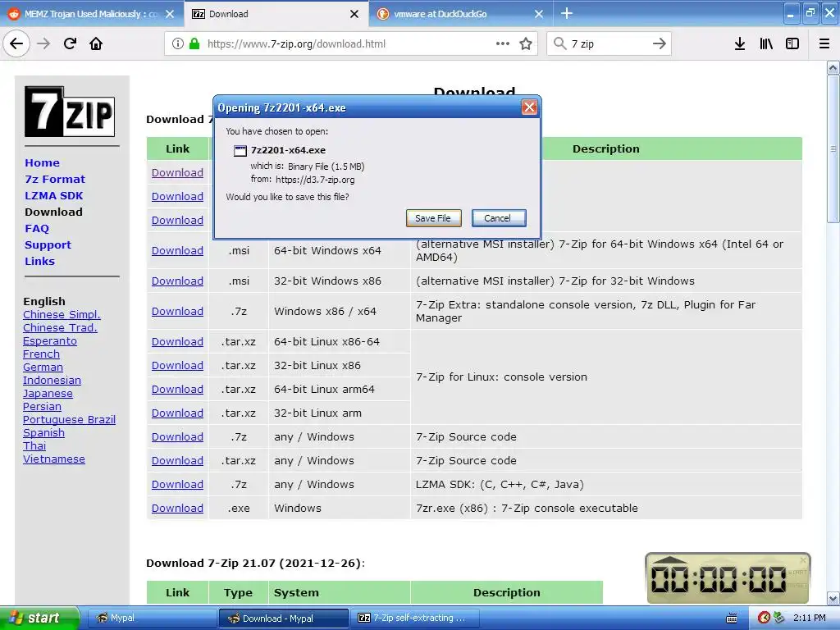Submit the '7 zip' search arrow
Viewport: 840px width, 630px height.
[660, 43]
